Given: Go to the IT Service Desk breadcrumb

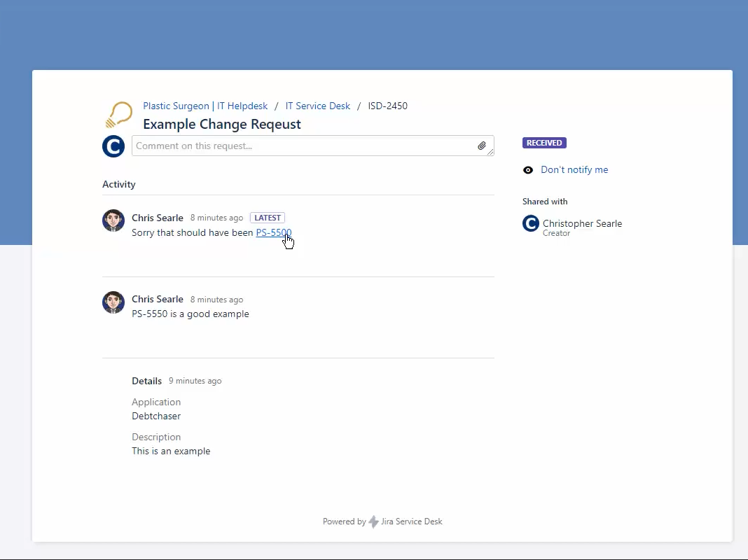Looking at the screenshot, I should pos(318,106).
